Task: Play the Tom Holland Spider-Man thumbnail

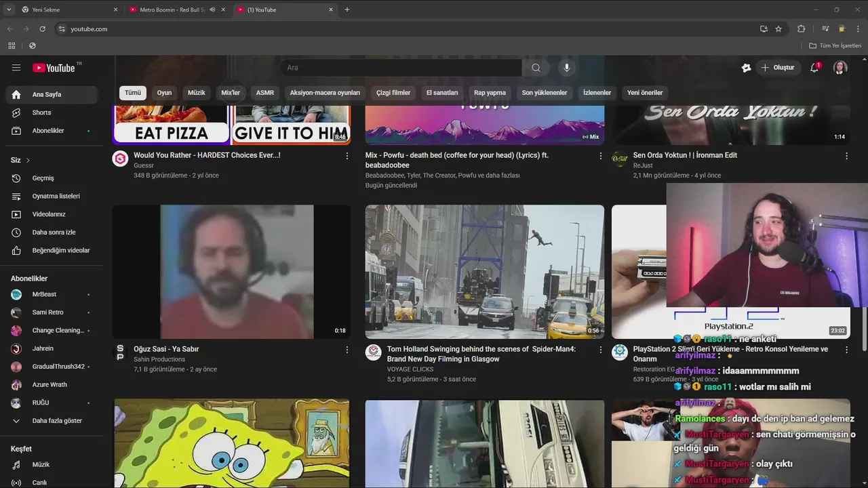Action: click(x=485, y=272)
